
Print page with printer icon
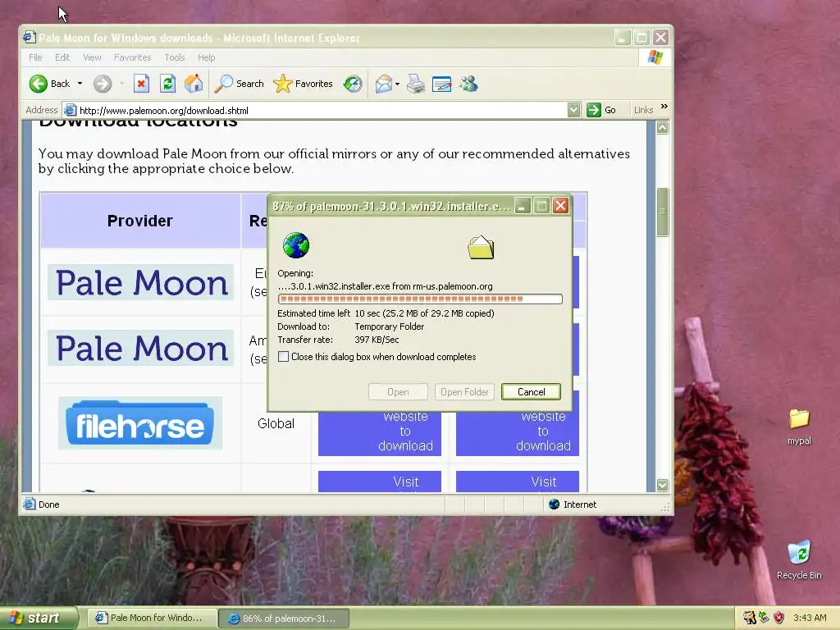coord(416,84)
